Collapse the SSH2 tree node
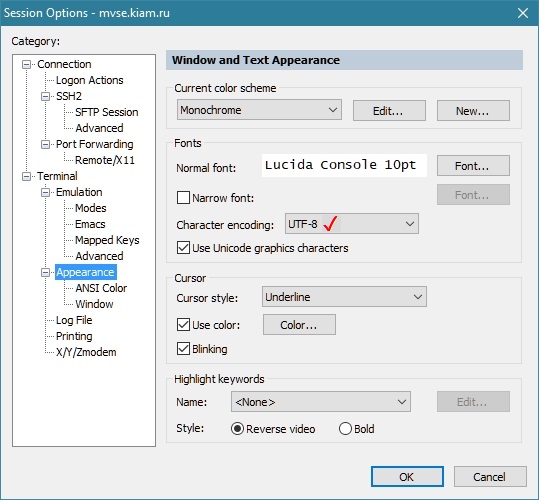Image resolution: width=539 pixels, height=500 pixels. 45,97
